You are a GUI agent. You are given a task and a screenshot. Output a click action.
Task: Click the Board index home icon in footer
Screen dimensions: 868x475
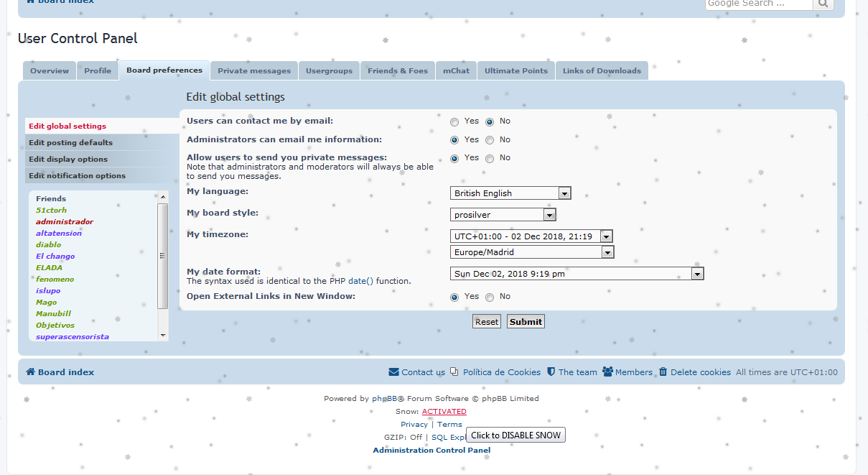pyautogui.click(x=30, y=372)
